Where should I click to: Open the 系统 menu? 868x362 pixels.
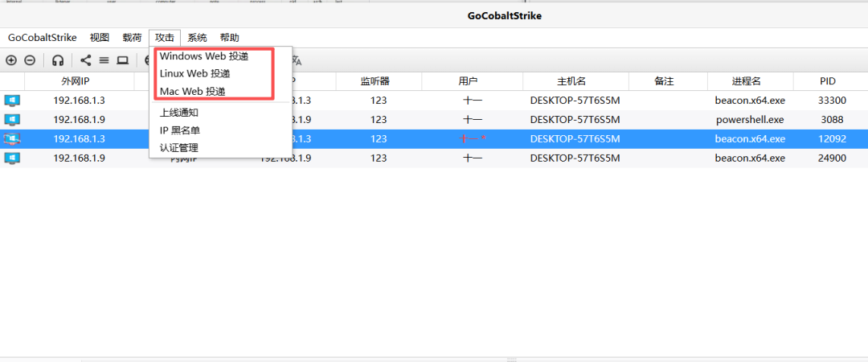click(197, 38)
